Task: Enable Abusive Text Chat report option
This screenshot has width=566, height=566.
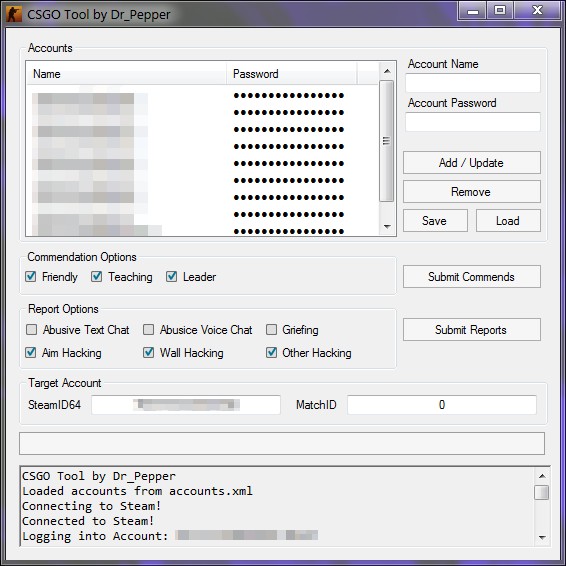Action: (x=31, y=330)
